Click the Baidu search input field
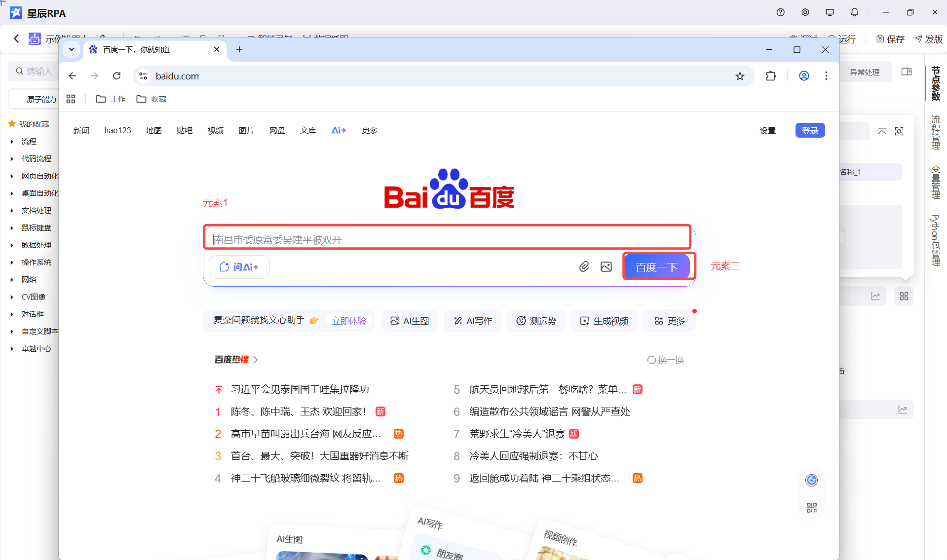 [447, 239]
